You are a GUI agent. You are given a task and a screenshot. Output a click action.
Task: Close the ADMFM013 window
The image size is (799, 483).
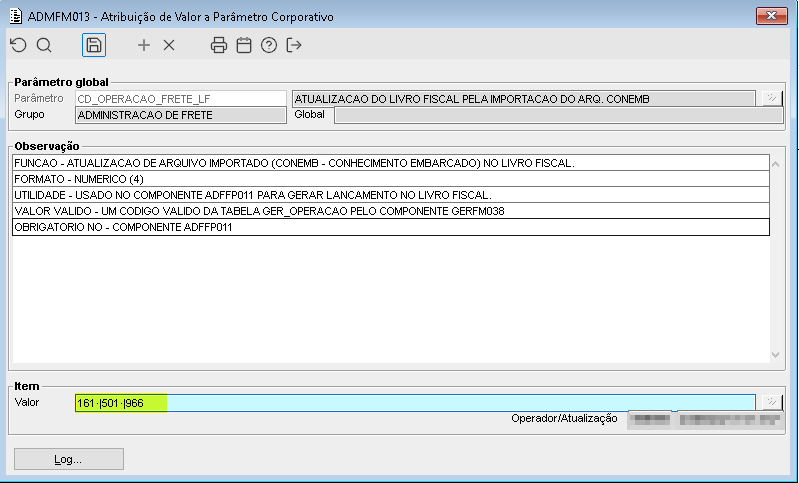click(x=771, y=16)
